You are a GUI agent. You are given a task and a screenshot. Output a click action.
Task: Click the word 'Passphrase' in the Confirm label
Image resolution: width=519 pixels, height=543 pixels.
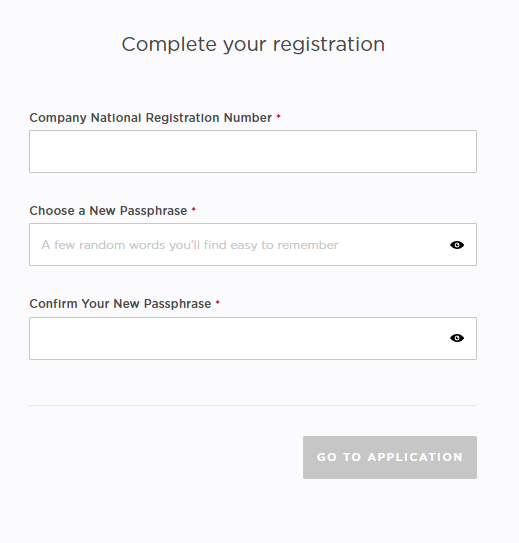[x=177, y=304]
